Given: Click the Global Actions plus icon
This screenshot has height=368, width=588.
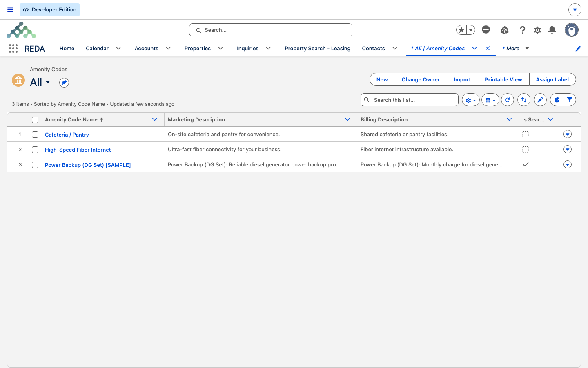Looking at the screenshot, I should tap(486, 29).
